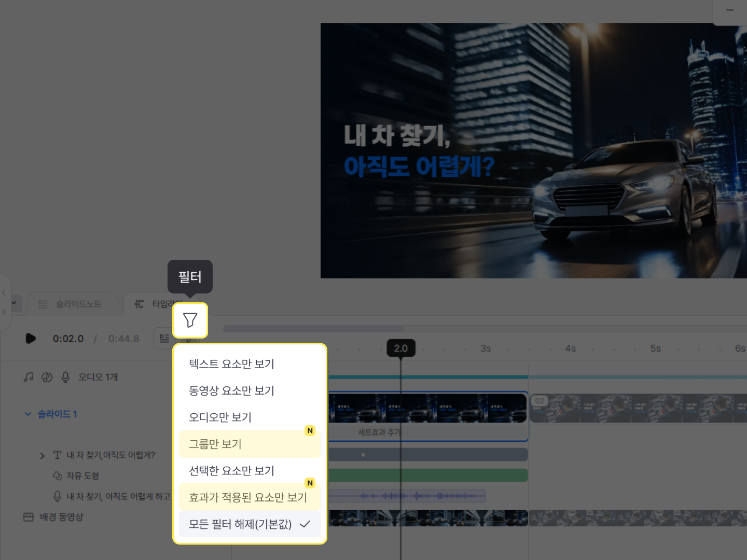
Task: Click the timeline filter funnel icon
Action: point(190,320)
